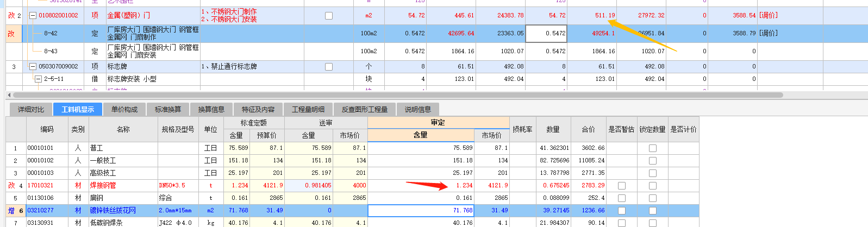The image size is (868, 227).
Task: Switch to the 特征及内容 tab
Action: coord(258,110)
